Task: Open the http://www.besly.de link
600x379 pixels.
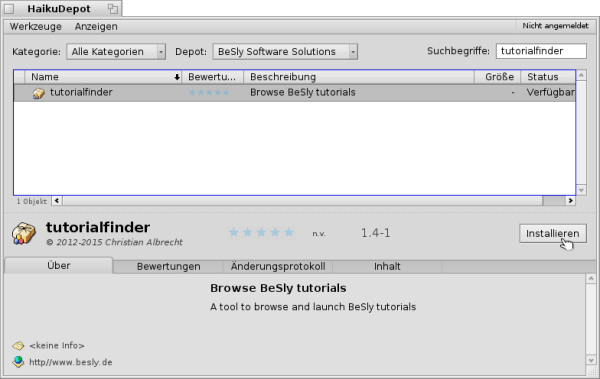Action: pos(71,362)
